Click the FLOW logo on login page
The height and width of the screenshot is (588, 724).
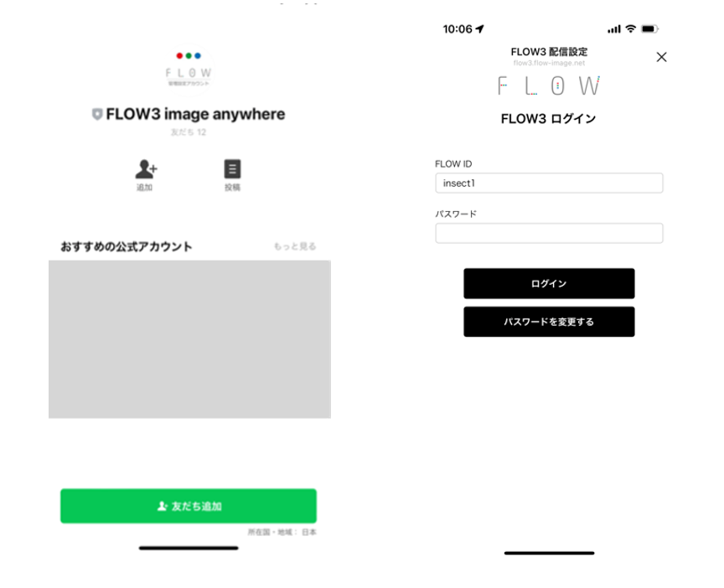[x=549, y=85]
